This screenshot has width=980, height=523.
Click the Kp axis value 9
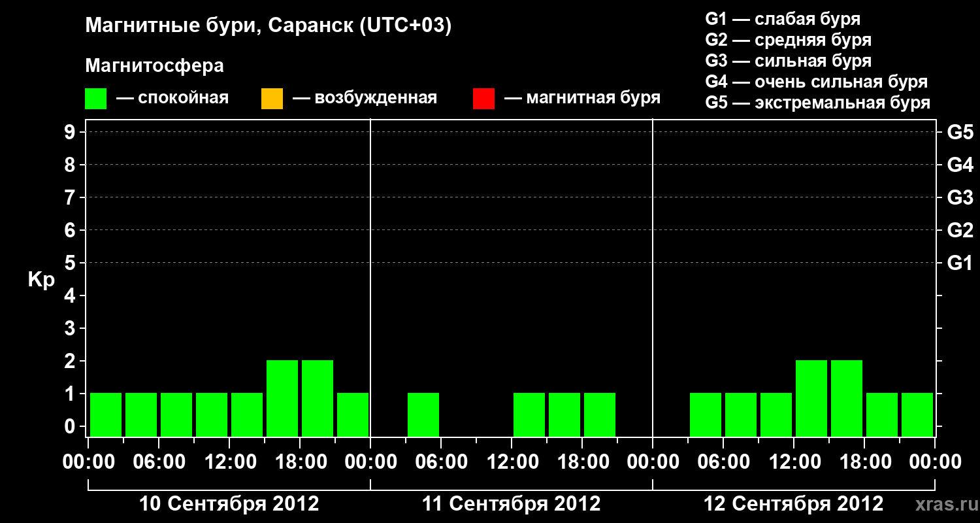71,132
